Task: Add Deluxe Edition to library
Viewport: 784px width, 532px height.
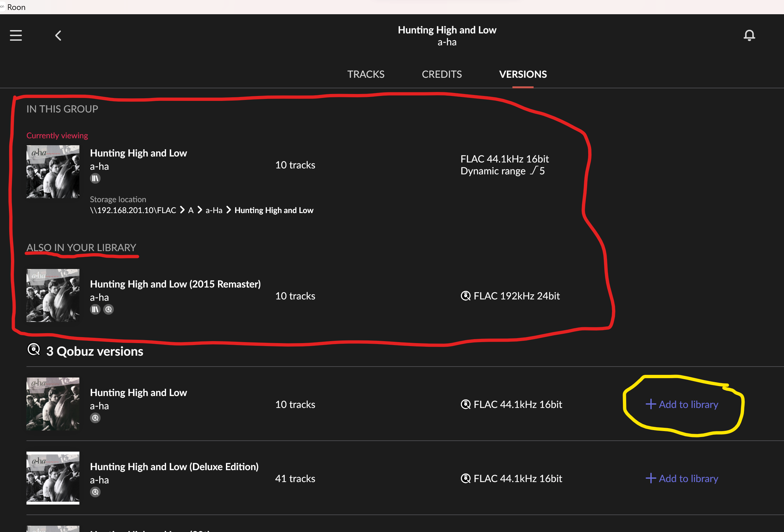Action: (682, 478)
